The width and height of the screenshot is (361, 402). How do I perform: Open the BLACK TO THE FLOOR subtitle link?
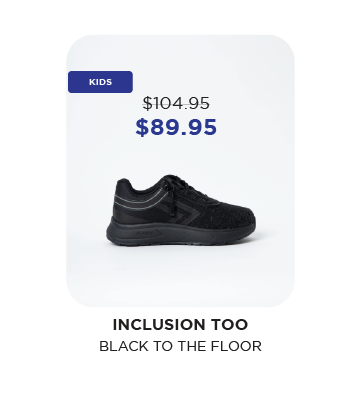[x=180, y=346]
